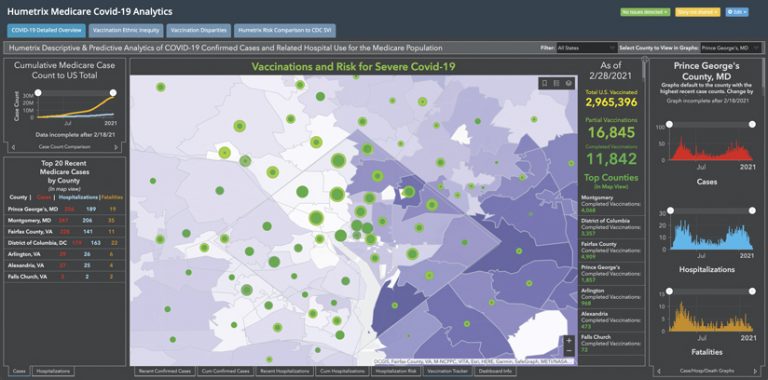Switch to Humetrix Risk Comparison to CDC SVI tab
Viewport: 768px width, 380px height.
click(x=285, y=30)
